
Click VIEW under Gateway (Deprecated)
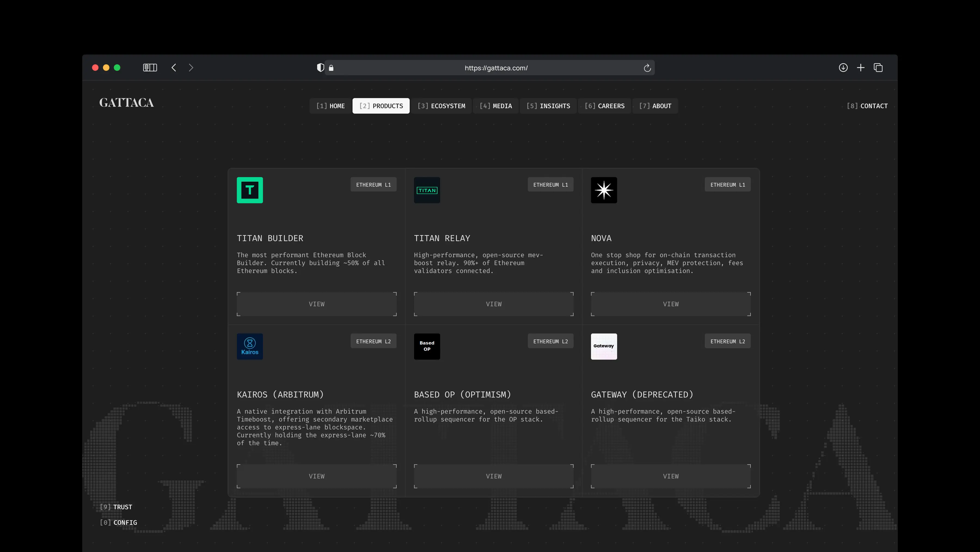[x=670, y=476]
